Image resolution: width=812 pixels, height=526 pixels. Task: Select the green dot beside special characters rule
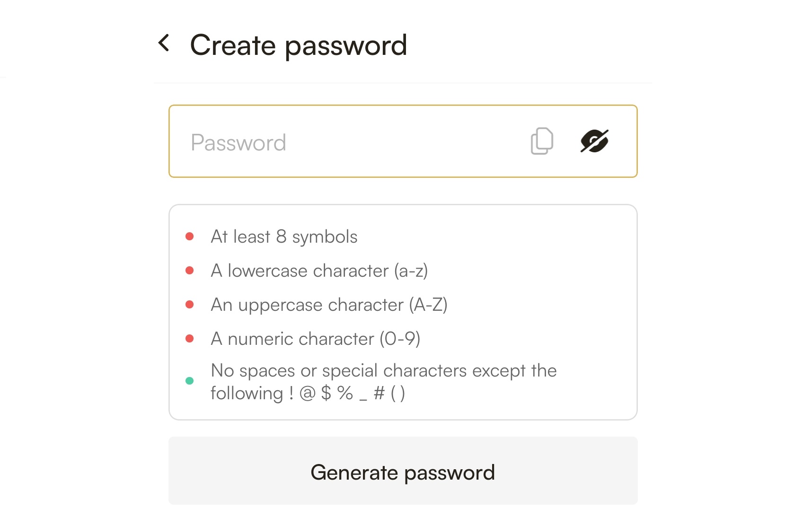tap(190, 381)
